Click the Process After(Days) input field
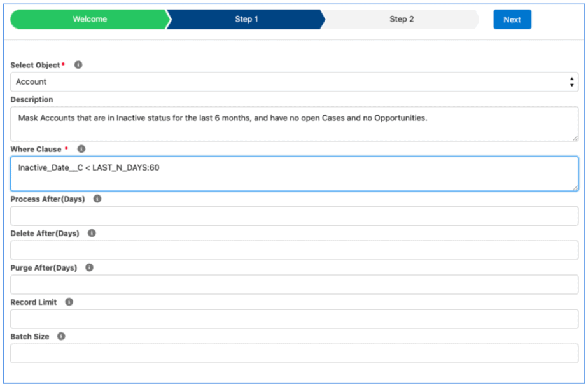The width and height of the screenshot is (588, 387). point(294,216)
